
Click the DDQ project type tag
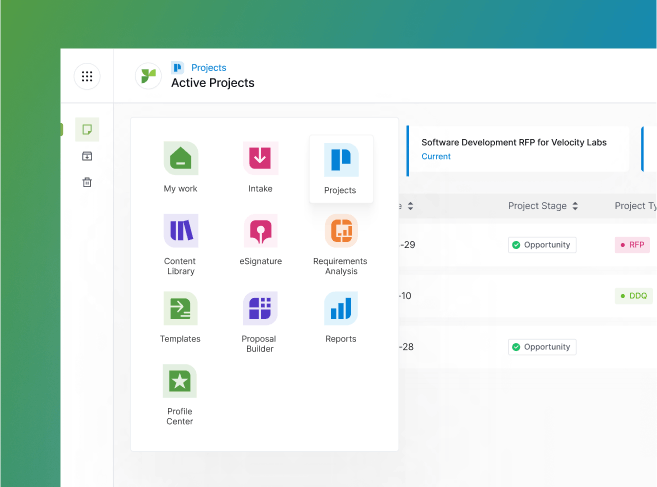634,296
